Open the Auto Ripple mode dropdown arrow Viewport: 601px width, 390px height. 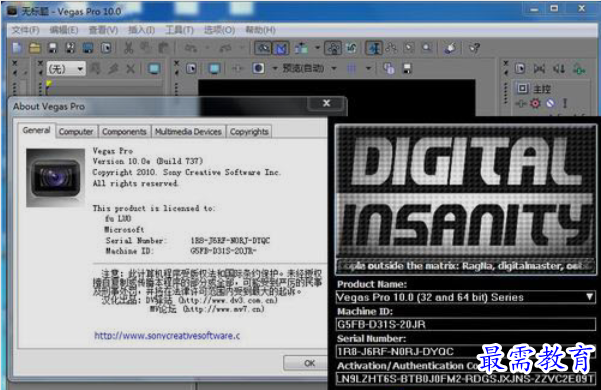[x=317, y=48]
